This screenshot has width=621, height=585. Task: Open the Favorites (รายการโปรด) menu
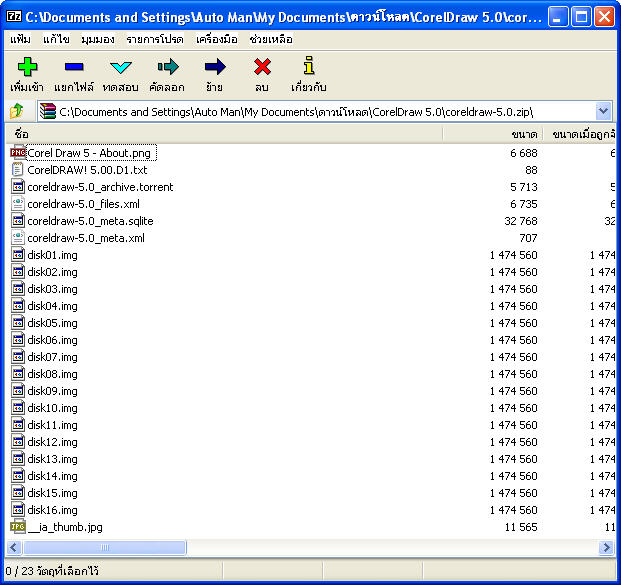pyautogui.click(x=155, y=39)
